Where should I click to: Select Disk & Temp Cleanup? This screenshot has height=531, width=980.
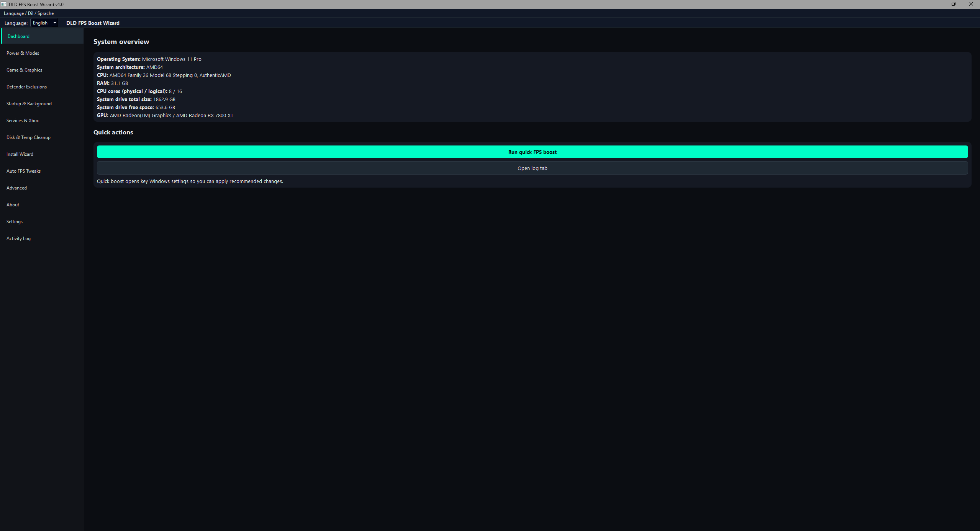pos(28,137)
